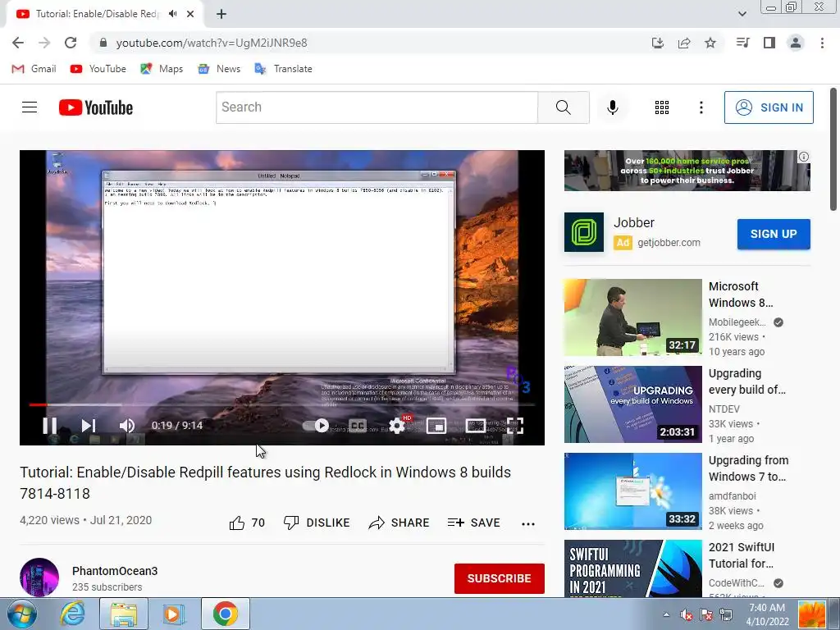Open the getjobber.com ad link

(669, 242)
